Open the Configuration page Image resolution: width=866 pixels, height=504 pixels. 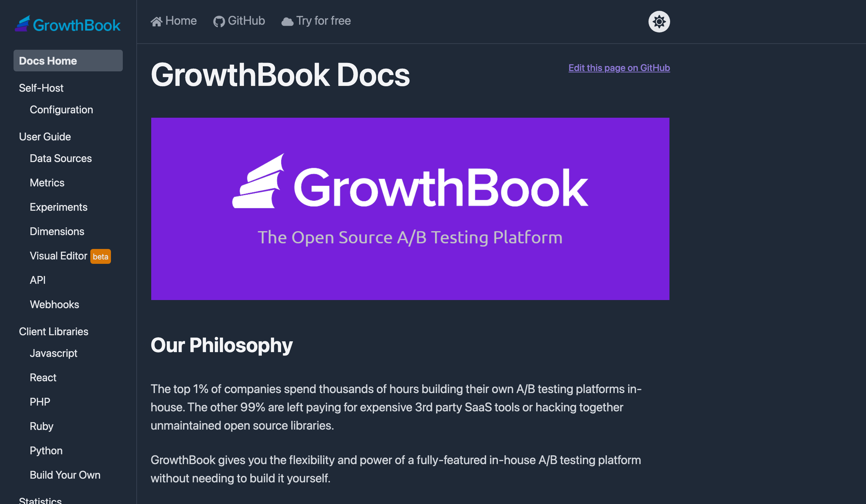[x=61, y=110]
